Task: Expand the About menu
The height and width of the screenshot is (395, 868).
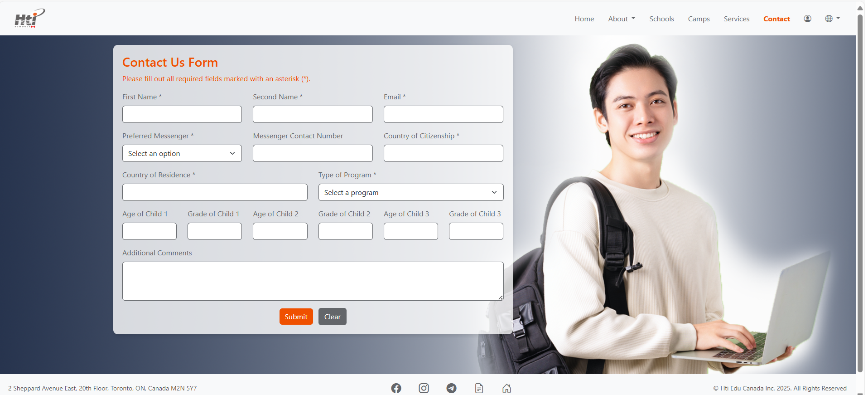Action: click(621, 19)
